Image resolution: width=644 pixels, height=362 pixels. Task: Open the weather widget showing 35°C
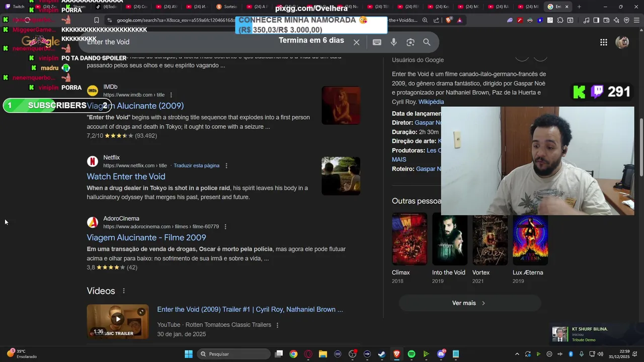click(x=22, y=354)
